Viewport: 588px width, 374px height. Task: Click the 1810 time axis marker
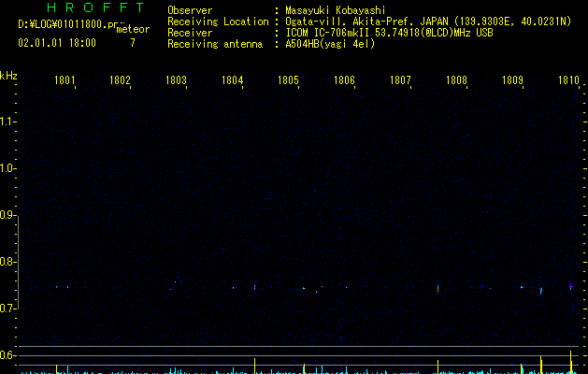(569, 80)
